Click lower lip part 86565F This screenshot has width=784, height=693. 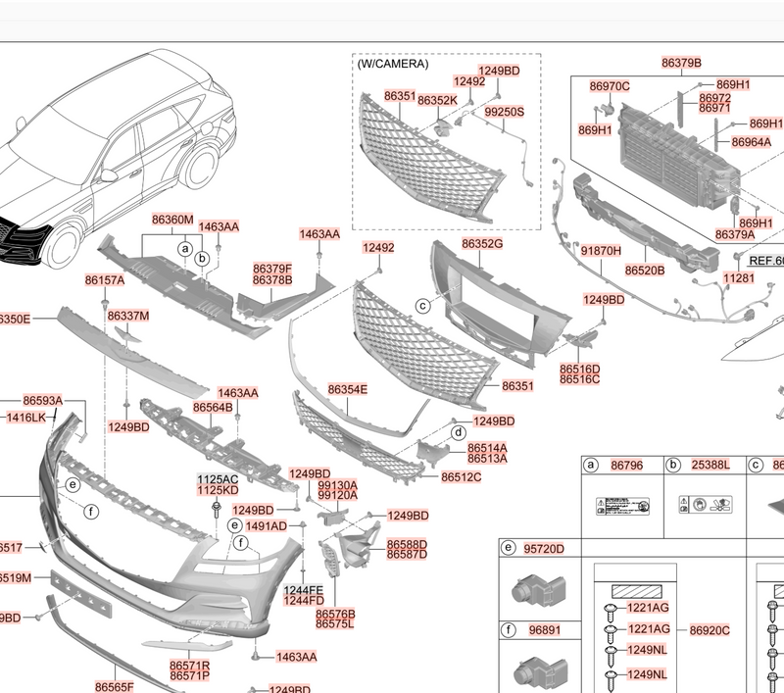pyautogui.click(x=115, y=687)
